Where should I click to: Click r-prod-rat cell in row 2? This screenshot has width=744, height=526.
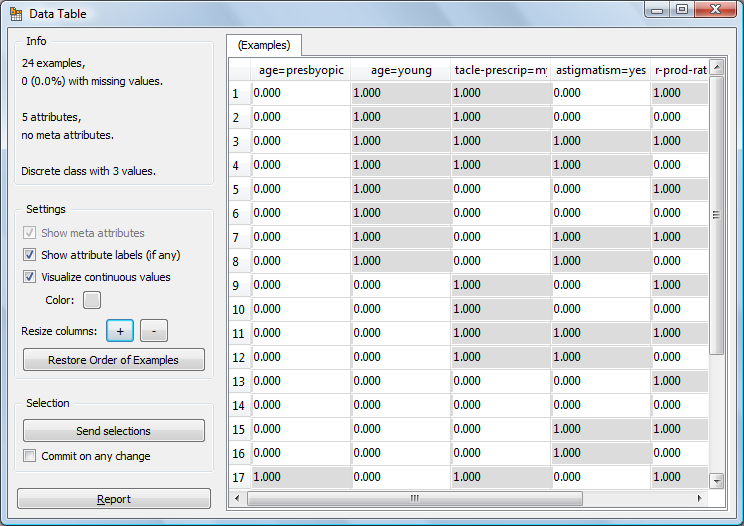pyautogui.click(x=680, y=117)
